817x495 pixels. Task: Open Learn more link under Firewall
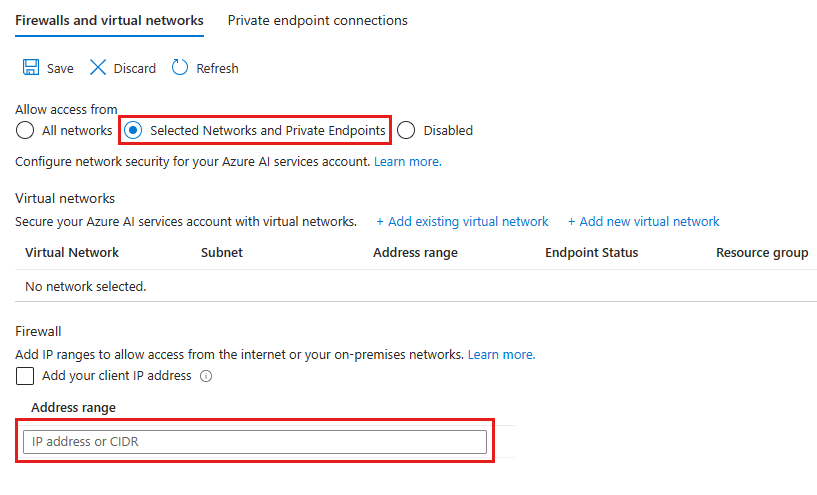click(x=501, y=354)
